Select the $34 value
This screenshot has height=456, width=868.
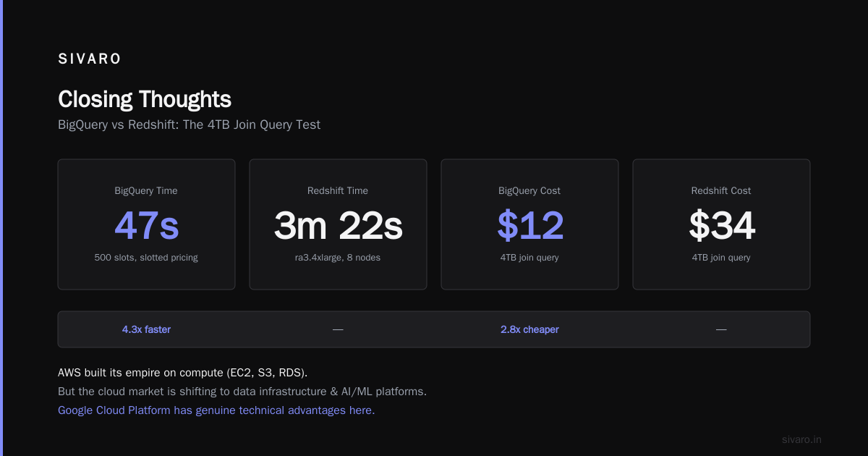pyautogui.click(x=721, y=225)
